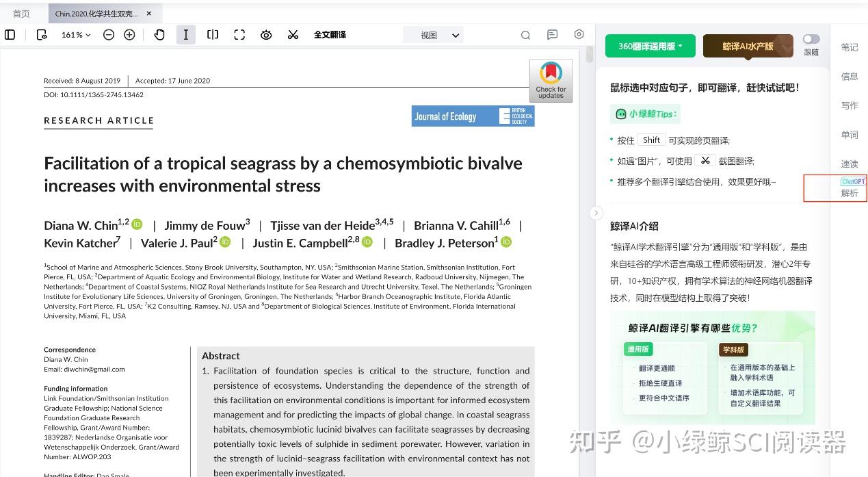This screenshot has height=477, width=868.
Task: Toggle the left sidebar panel icon
Action: 10,35
